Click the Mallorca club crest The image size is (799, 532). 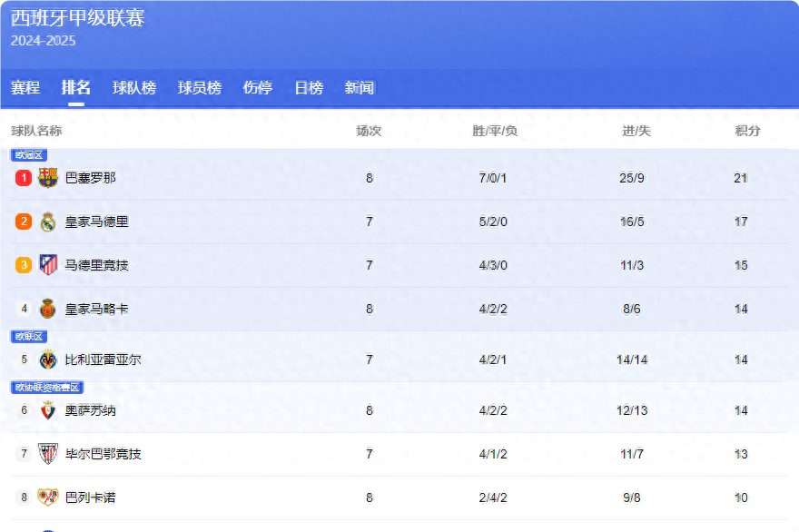[48, 309]
